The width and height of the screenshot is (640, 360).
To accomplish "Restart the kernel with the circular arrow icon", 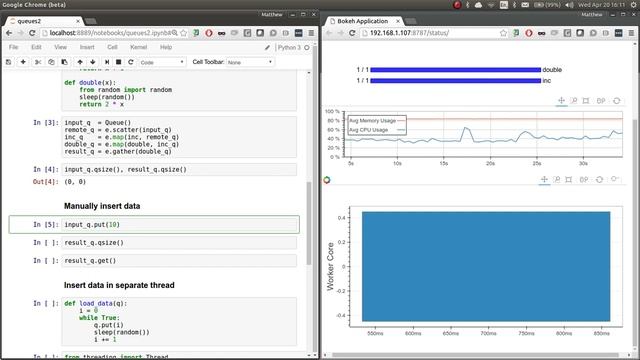I will tap(131, 62).
